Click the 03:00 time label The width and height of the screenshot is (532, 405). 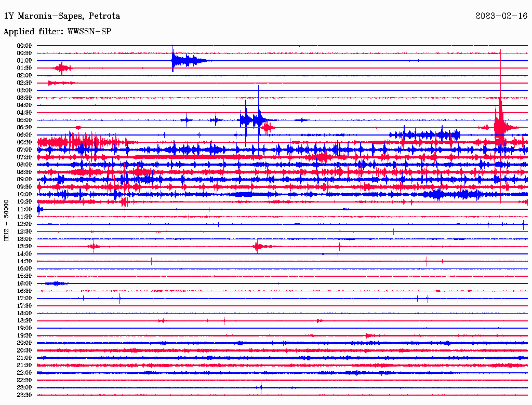tap(24, 90)
